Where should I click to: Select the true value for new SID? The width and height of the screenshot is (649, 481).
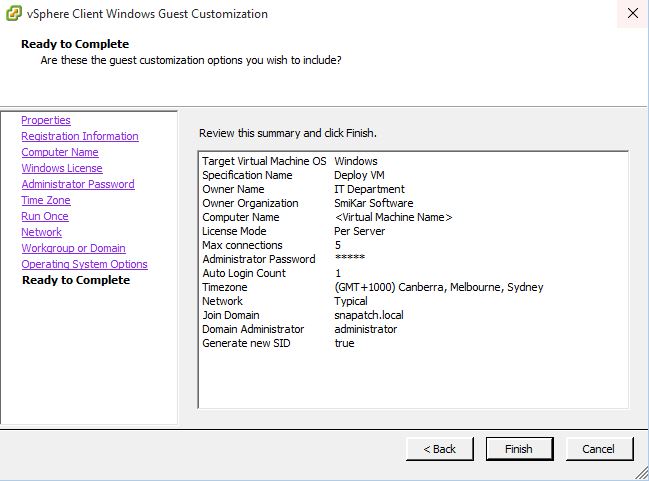(344, 343)
